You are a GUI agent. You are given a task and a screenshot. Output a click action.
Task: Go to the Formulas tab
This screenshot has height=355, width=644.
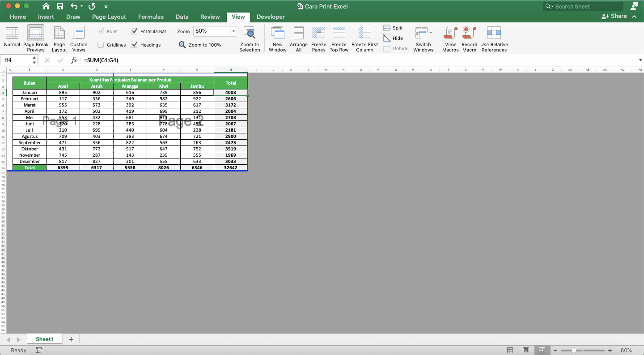(151, 17)
